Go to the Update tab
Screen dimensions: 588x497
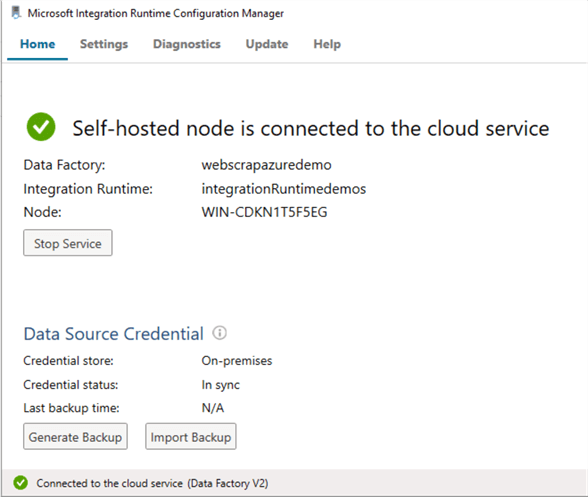[267, 44]
